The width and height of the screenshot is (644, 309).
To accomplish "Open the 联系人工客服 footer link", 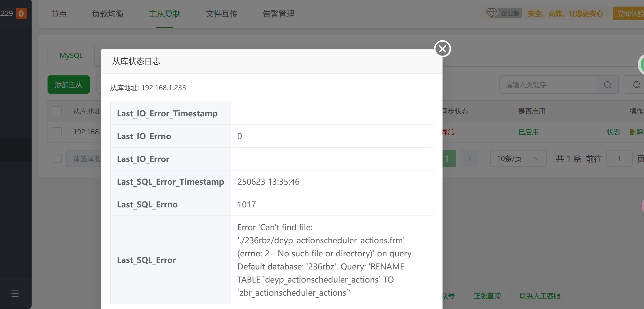I will pos(540,296).
